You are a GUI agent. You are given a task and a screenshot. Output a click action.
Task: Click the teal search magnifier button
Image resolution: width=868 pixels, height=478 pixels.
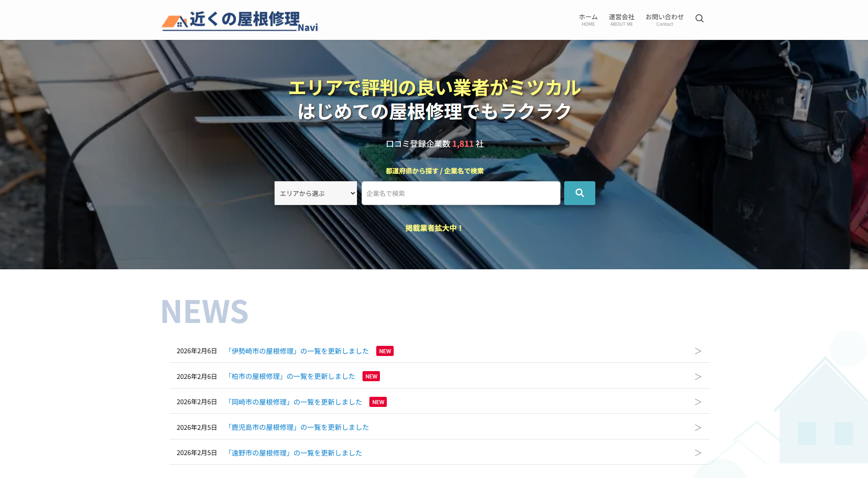(x=579, y=193)
